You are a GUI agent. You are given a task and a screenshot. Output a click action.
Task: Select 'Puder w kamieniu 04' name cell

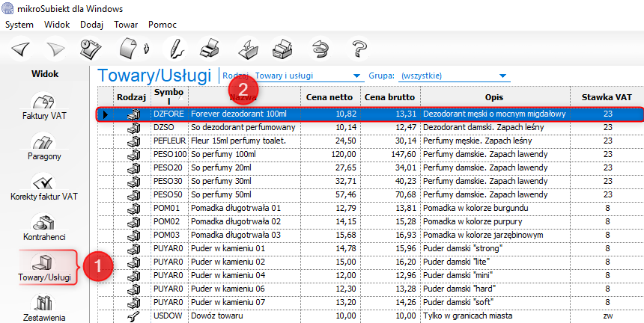tap(244, 275)
